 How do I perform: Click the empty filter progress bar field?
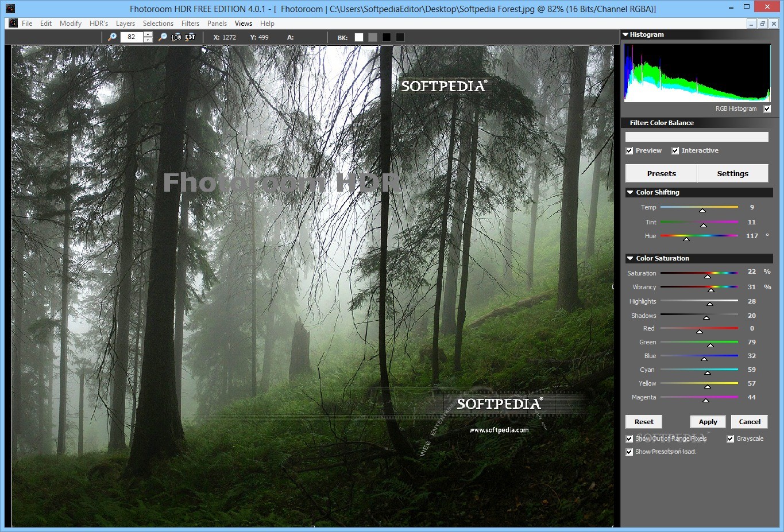pyautogui.click(x=697, y=137)
